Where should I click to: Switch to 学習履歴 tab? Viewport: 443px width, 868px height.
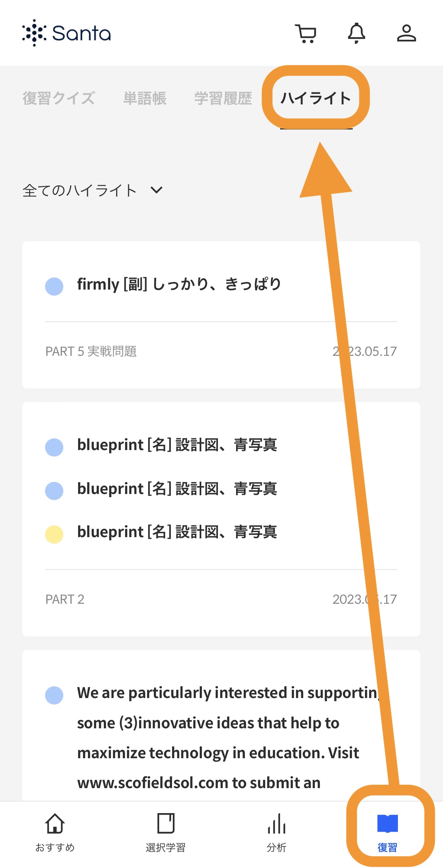click(x=223, y=98)
